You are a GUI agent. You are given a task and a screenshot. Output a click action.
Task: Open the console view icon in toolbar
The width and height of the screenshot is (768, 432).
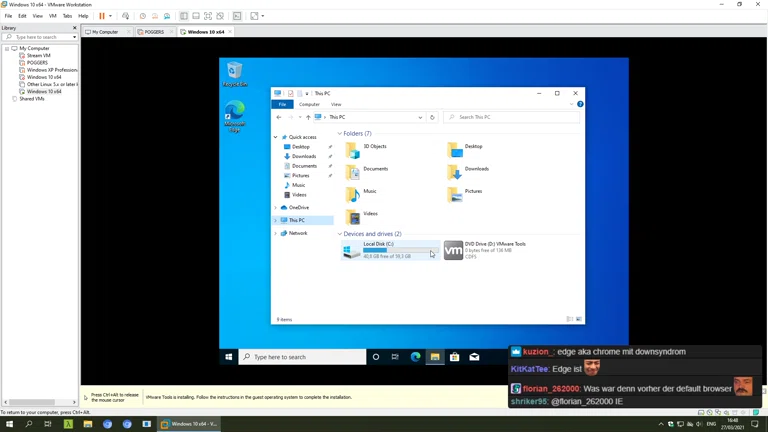pyautogui.click(x=237, y=16)
